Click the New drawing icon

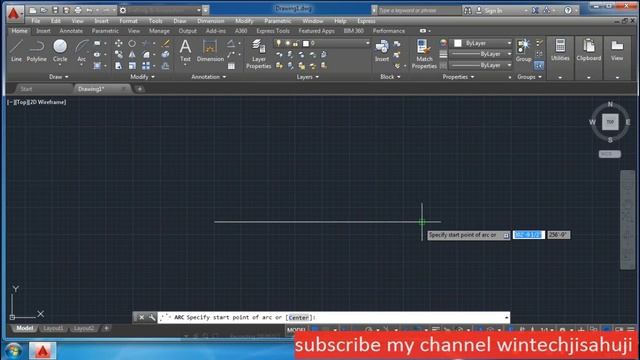(x=33, y=10)
